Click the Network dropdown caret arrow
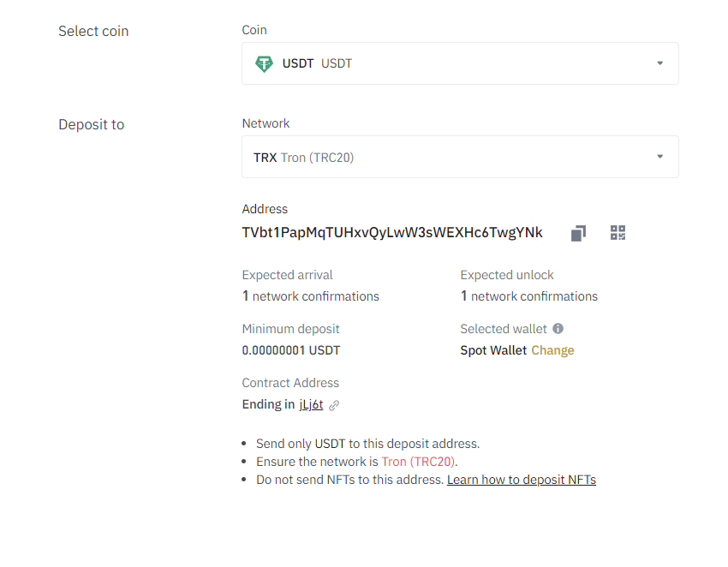The height and width of the screenshot is (567, 728). point(659,157)
